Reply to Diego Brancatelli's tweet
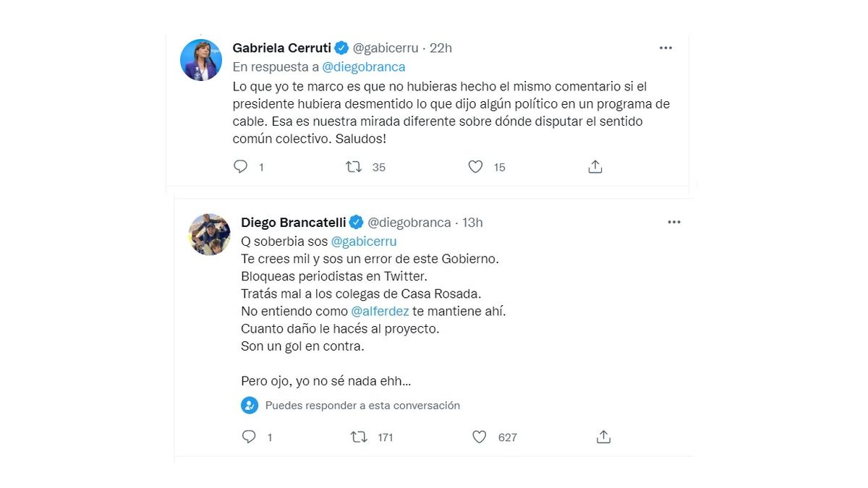This screenshot has height=488, width=868. 249,437
